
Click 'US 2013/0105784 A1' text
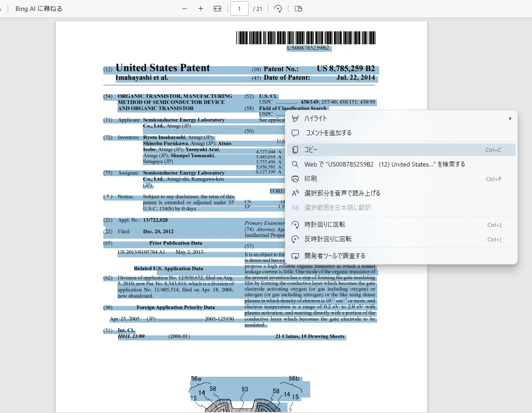[141, 252]
